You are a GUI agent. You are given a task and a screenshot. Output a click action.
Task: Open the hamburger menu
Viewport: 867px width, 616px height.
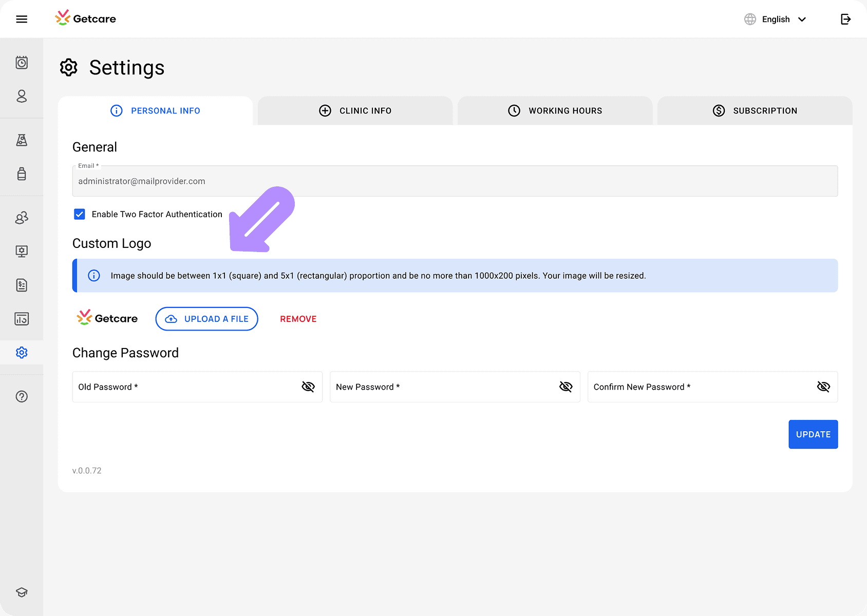coord(22,19)
